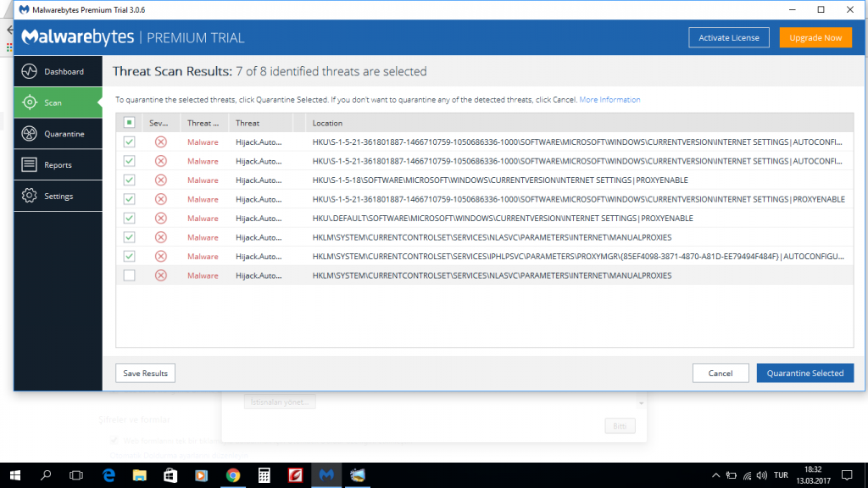868x488 pixels.
Task: Check the unselected last threat row checkbox
Action: [129, 275]
